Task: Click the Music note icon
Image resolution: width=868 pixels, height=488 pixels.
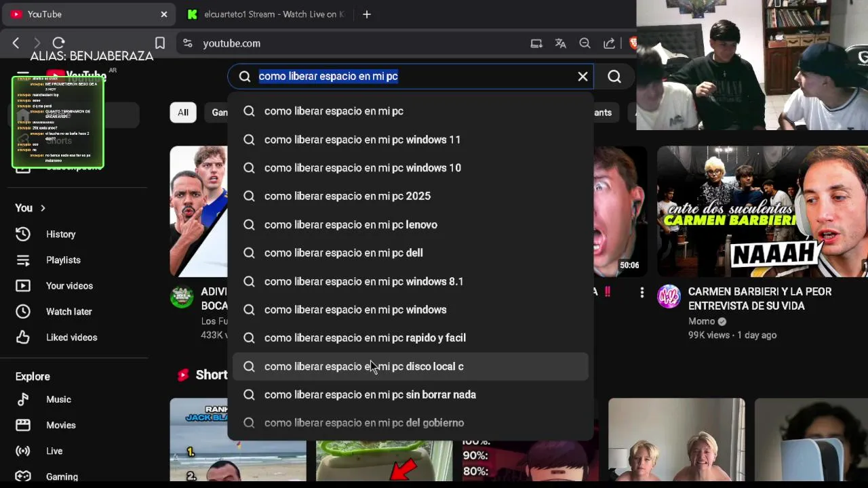Action: (23, 399)
